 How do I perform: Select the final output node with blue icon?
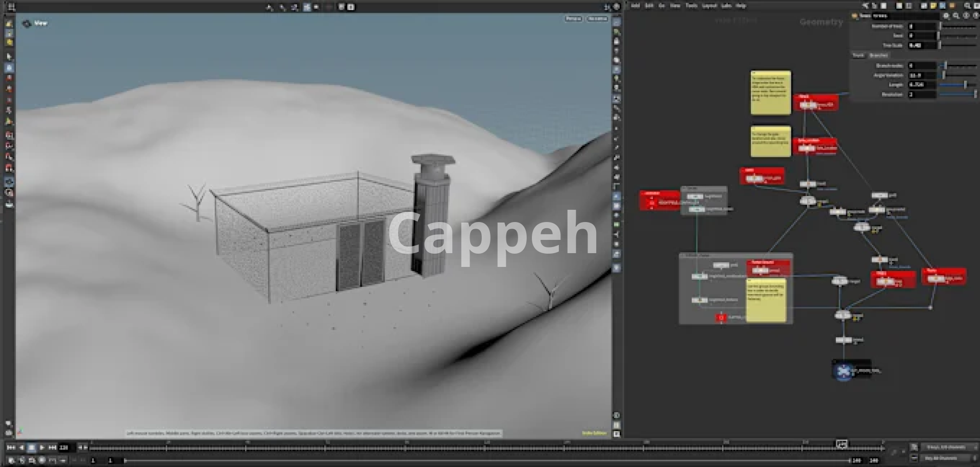[x=844, y=371]
